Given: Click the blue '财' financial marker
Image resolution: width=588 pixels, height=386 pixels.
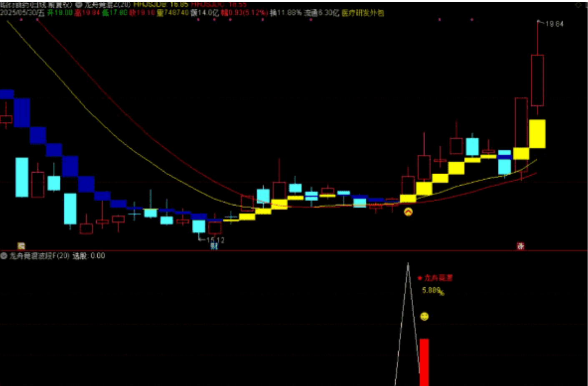Looking at the screenshot, I should coord(214,246).
